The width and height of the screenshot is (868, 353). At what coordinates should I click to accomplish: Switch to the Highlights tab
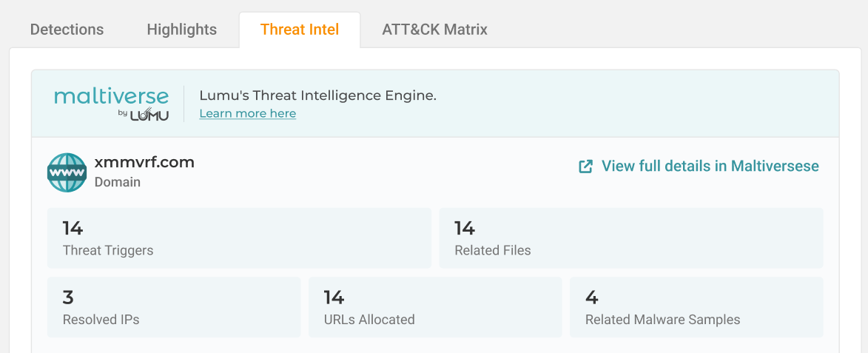181,30
